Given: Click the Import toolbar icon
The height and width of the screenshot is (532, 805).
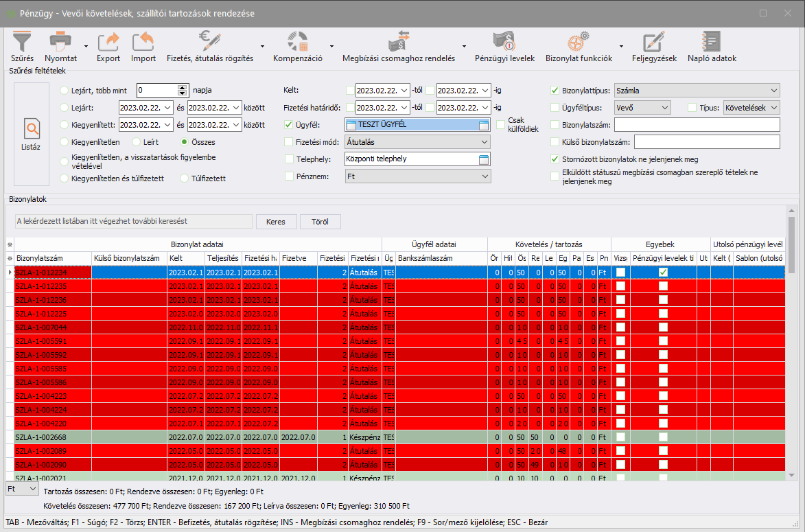Looking at the screenshot, I should (143, 42).
